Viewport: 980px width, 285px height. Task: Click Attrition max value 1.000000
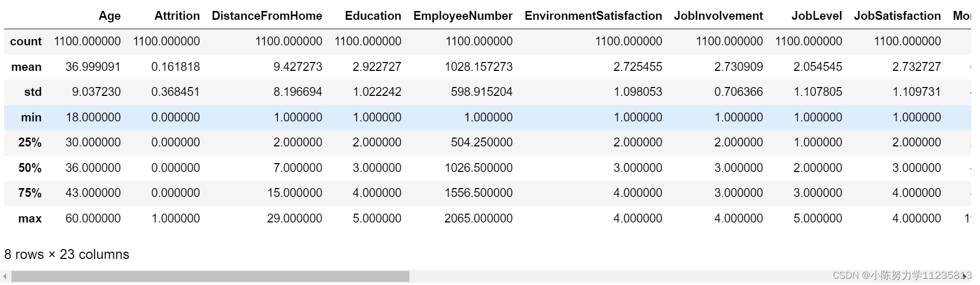coord(175,219)
